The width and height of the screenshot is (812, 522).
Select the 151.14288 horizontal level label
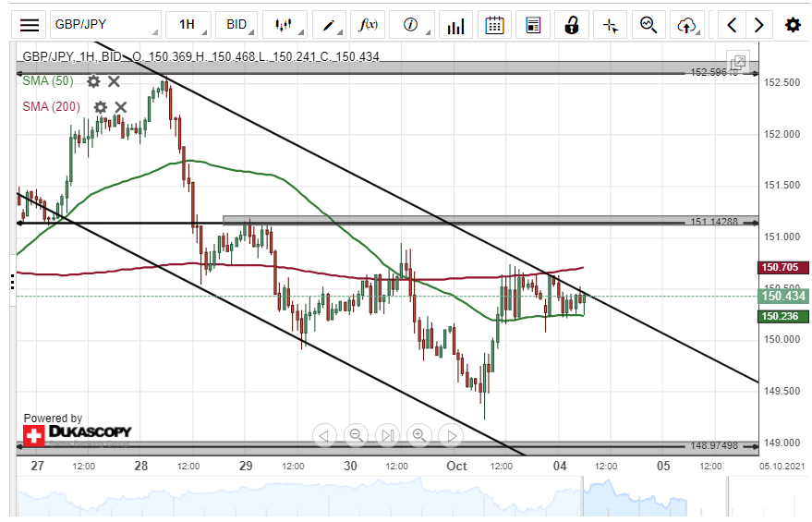(714, 222)
